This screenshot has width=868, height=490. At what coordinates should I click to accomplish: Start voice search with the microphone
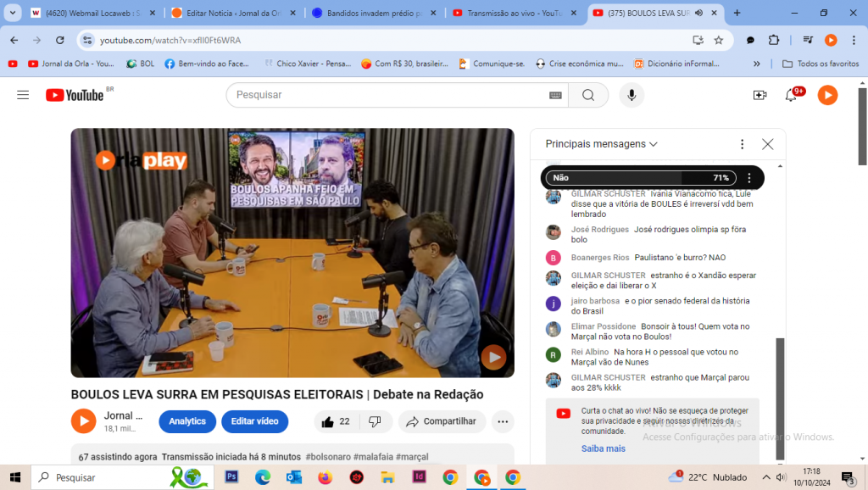[631, 95]
